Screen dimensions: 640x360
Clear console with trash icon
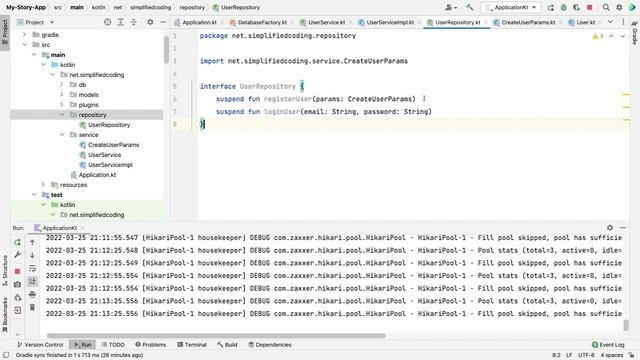32,307
